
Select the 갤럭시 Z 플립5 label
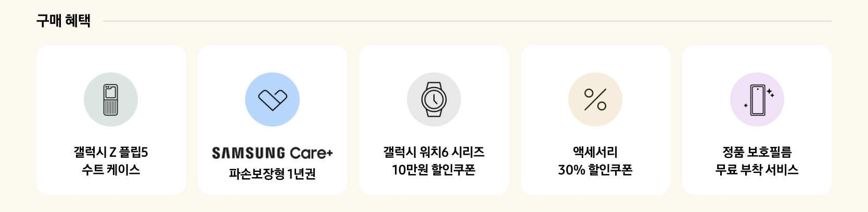click(x=111, y=152)
